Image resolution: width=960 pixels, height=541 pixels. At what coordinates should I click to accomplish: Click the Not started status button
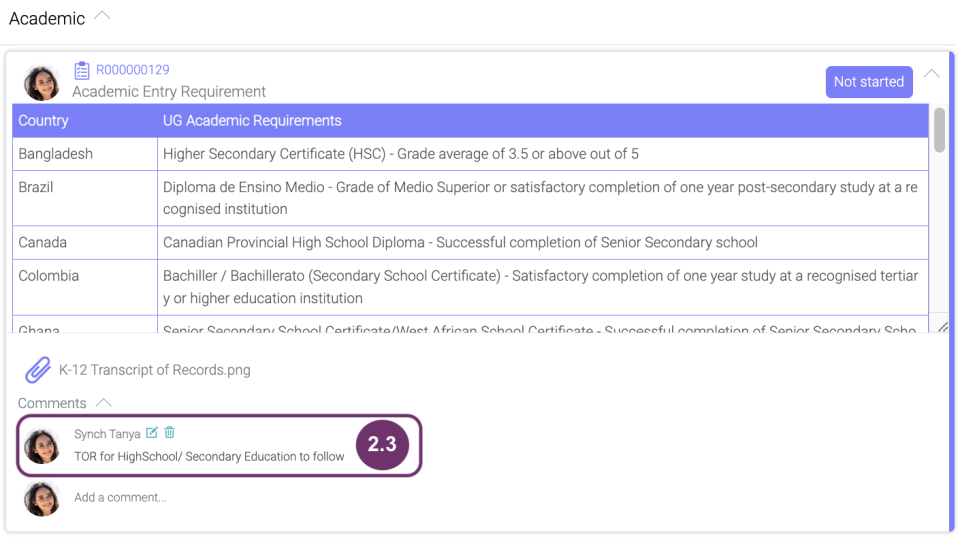click(x=869, y=82)
